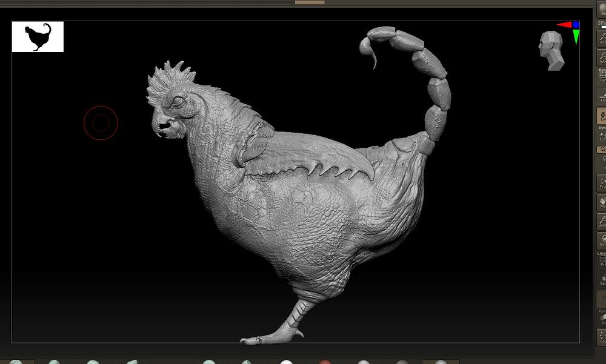Click the rooster silhouette thumbnail
606x364 pixels.
click(38, 37)
